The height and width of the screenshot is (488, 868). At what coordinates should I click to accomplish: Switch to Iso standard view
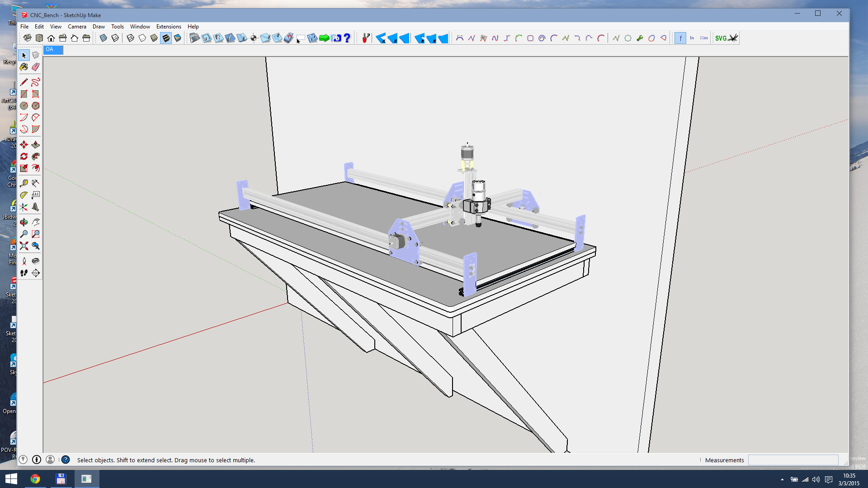tap(28, 38)
